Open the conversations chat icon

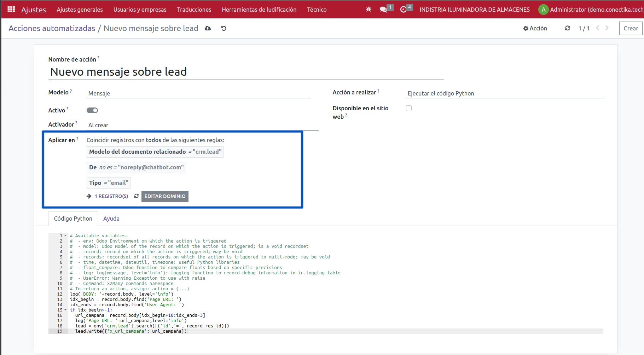pyautogui.click(x=383, y=10)
